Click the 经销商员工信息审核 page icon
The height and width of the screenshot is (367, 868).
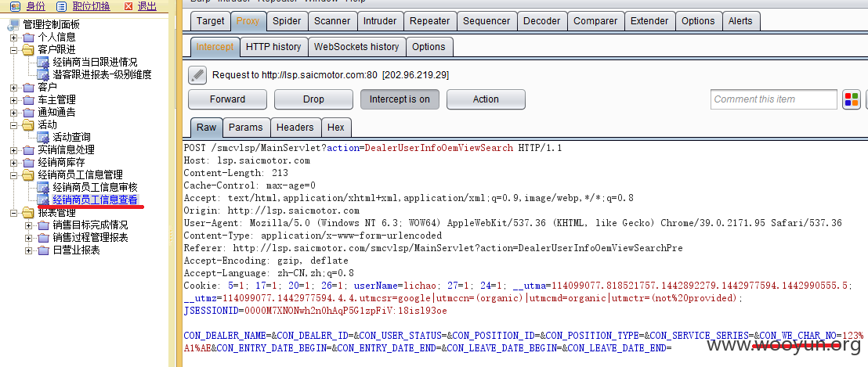(x=43, y=187)
